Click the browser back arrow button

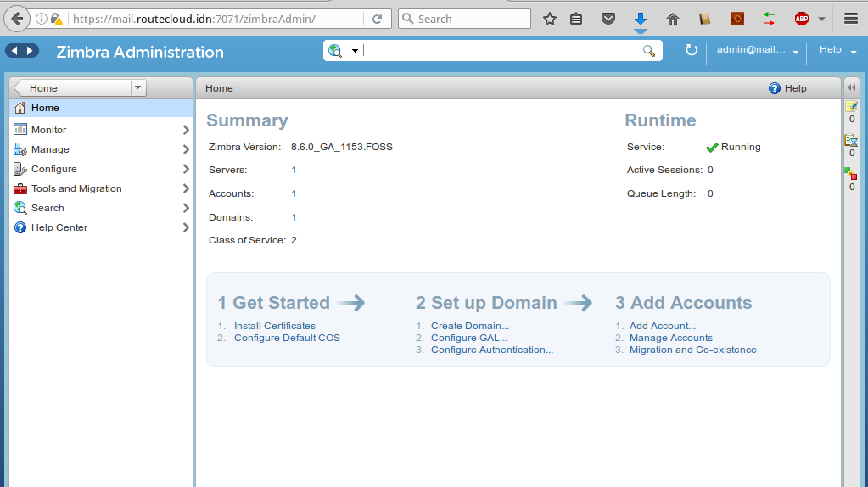[17, 19]
